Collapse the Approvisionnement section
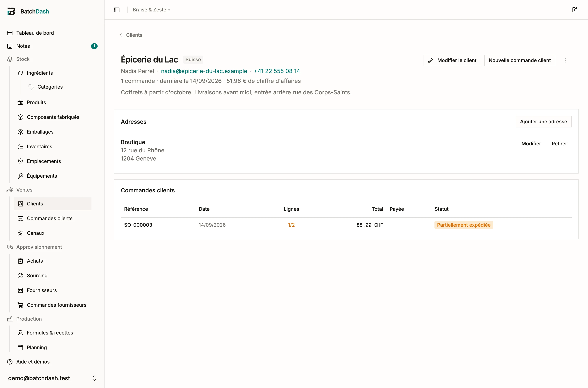The width and height of the screenshot is (588, 388). coord(39,247)
